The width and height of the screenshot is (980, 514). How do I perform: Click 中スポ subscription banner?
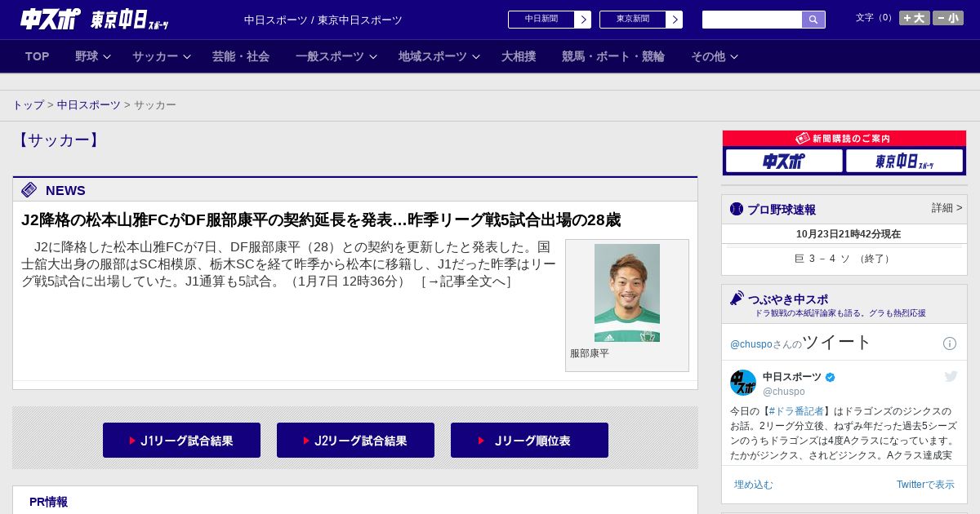click(784, 161)
